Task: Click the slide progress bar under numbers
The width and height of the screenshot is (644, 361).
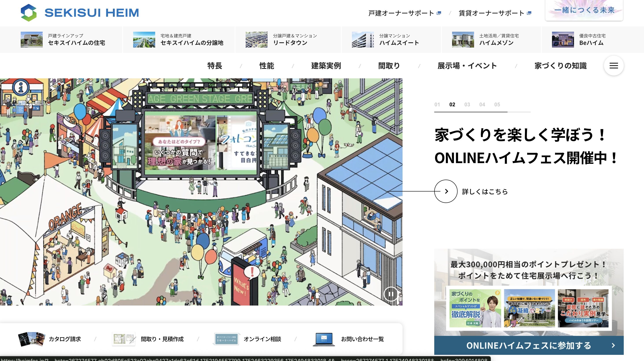Action: pos(482,112)
